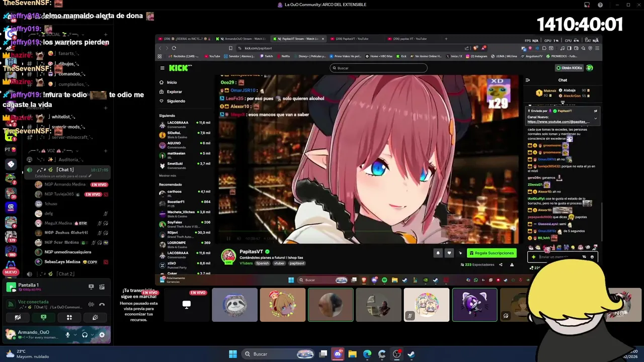
Task: Open carlhoos recommended channel
Action: click(185, 193)
